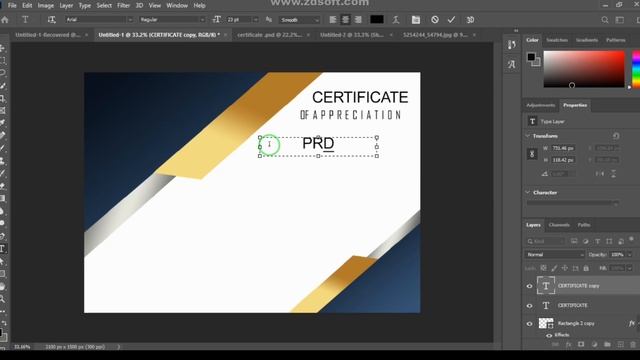Open the Smooth anti-aliasing dropdown
640x360 pixels.
316,20
